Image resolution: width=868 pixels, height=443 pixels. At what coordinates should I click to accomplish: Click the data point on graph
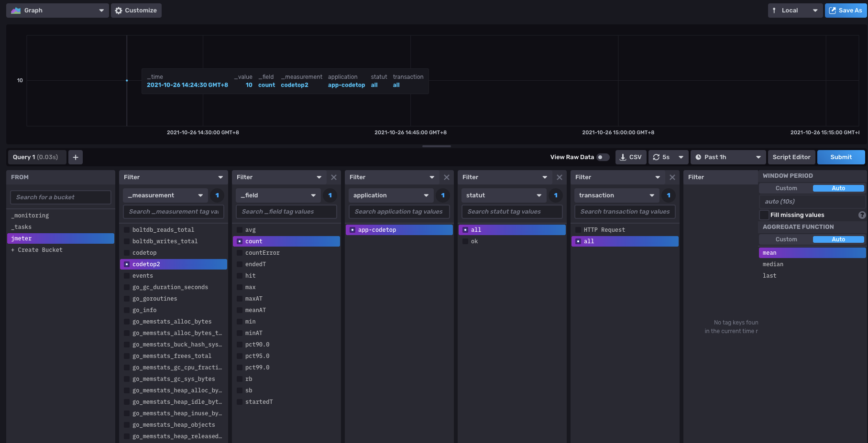point(127,80)
